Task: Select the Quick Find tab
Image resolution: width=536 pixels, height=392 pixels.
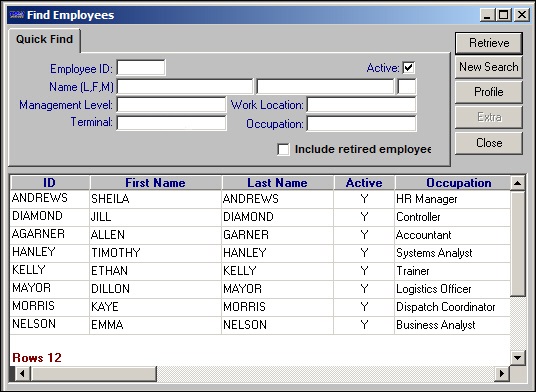Action: point(44,39)
